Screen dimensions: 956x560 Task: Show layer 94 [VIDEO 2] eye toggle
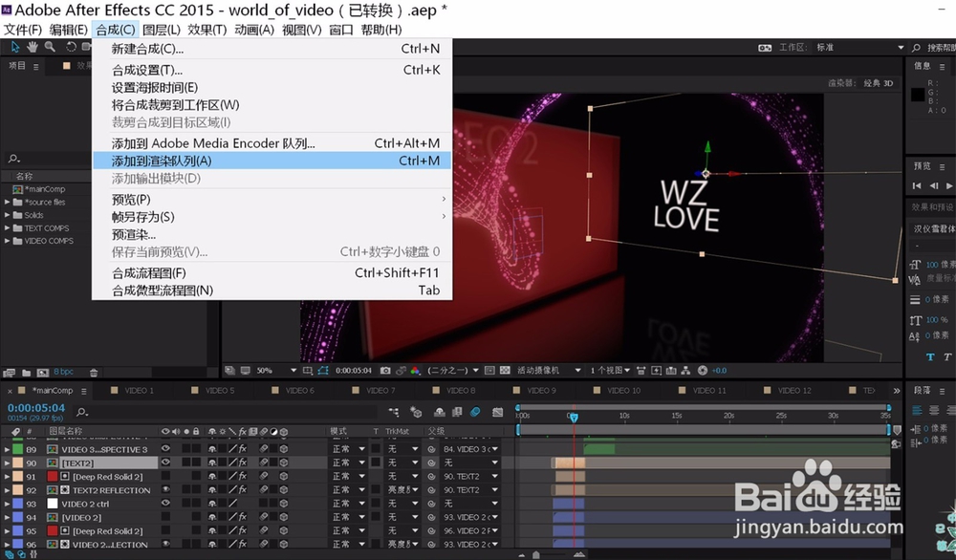165,517
